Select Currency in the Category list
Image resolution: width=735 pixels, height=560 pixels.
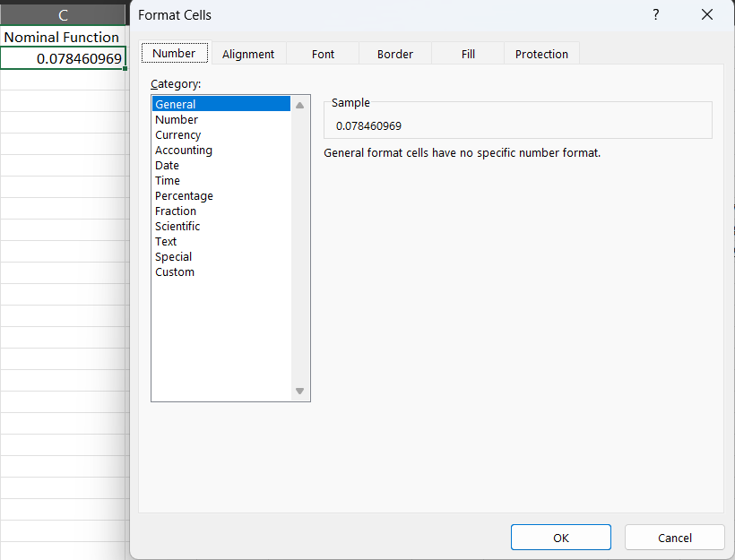(x=177, y=135)
